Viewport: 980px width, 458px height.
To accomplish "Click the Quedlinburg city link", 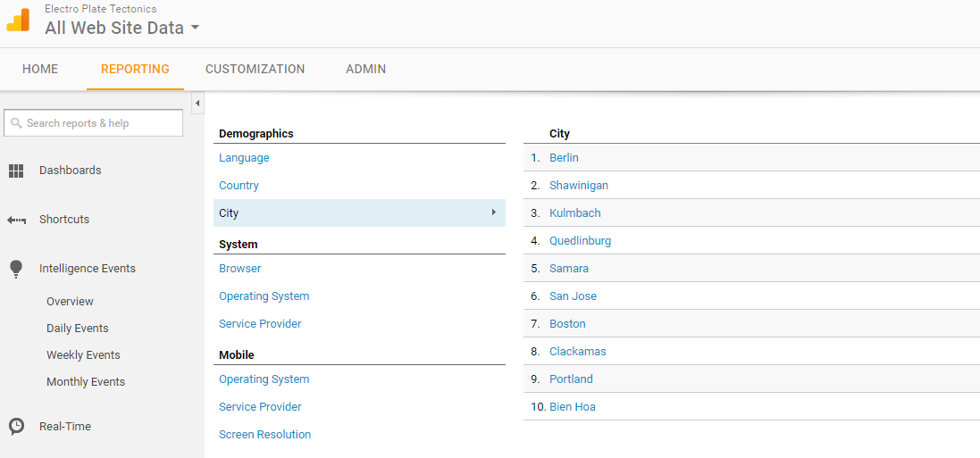I will (x=580, y=241).
